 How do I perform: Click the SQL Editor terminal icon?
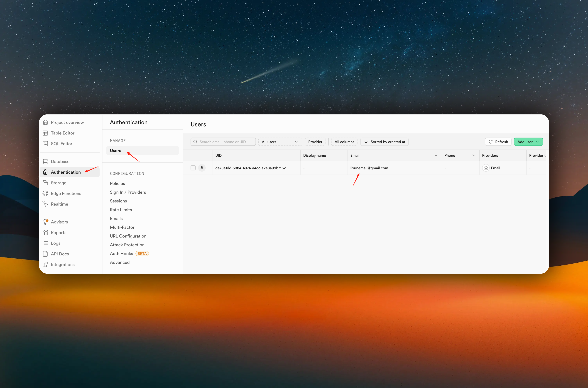point(45,144)
